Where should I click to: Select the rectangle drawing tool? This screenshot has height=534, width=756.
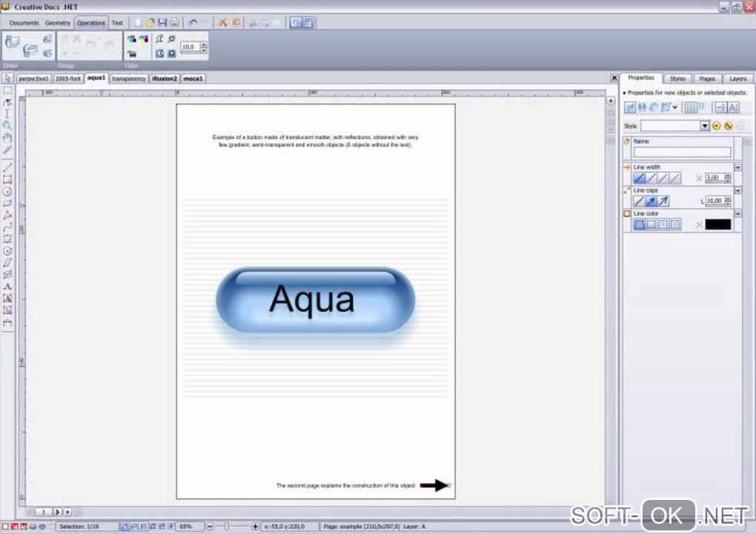click(7, 180)
